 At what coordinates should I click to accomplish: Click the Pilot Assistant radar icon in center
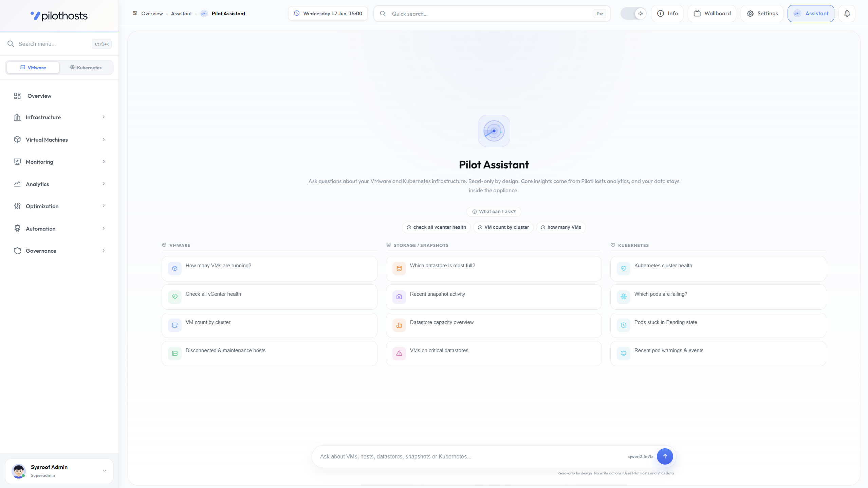[x=494, y=131]
